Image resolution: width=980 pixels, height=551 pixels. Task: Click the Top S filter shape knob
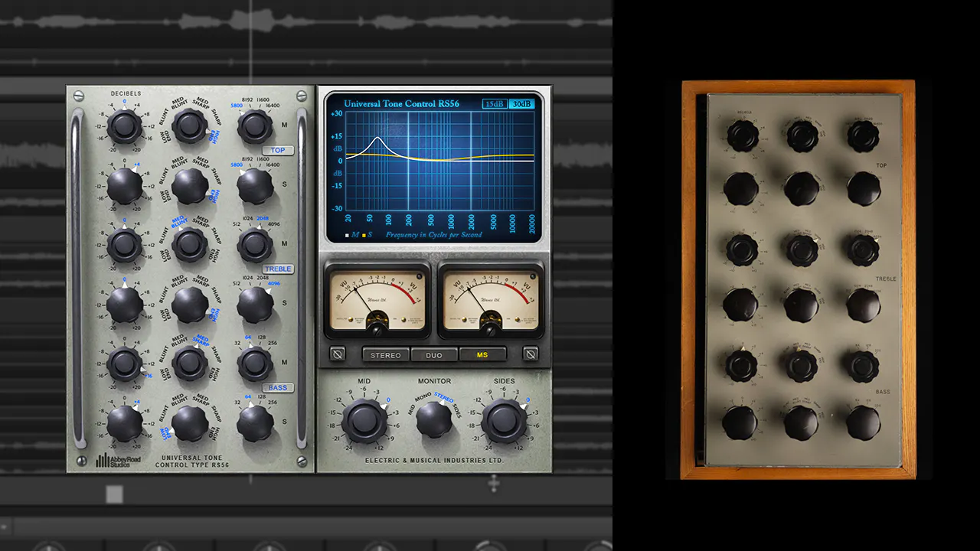[190, 186]
